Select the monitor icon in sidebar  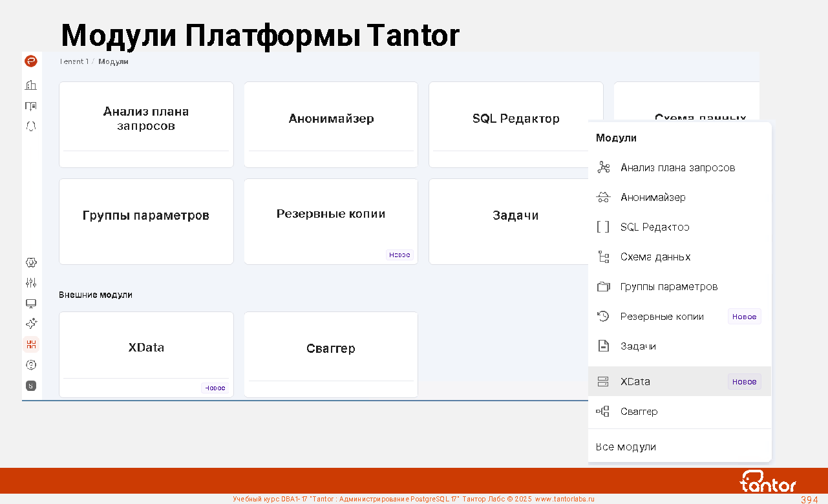[31, 303]
